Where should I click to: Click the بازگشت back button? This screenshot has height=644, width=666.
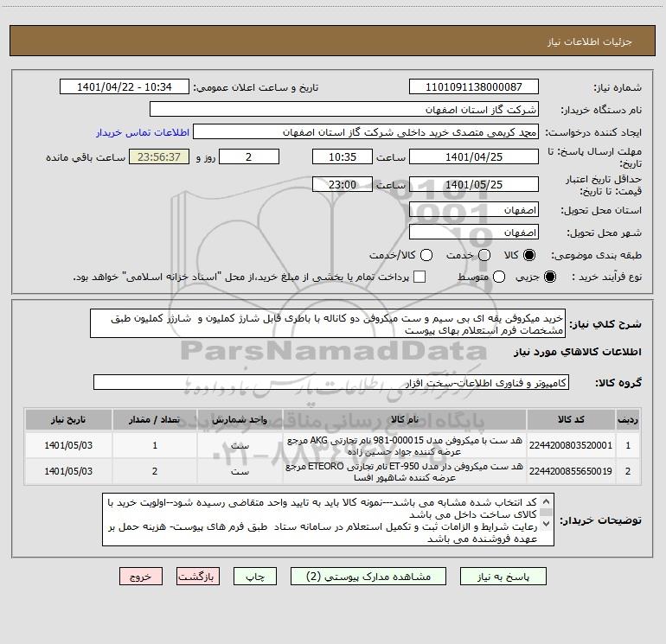coord(198,577)
